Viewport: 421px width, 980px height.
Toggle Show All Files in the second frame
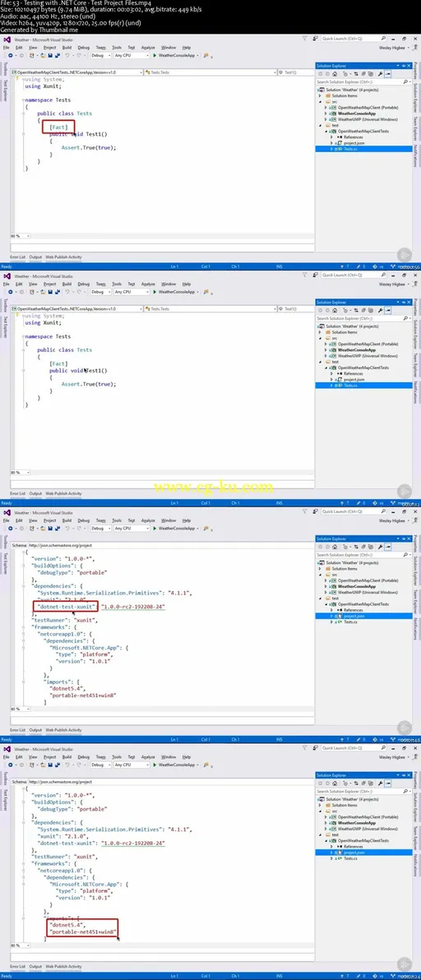(x=370, y=310)
